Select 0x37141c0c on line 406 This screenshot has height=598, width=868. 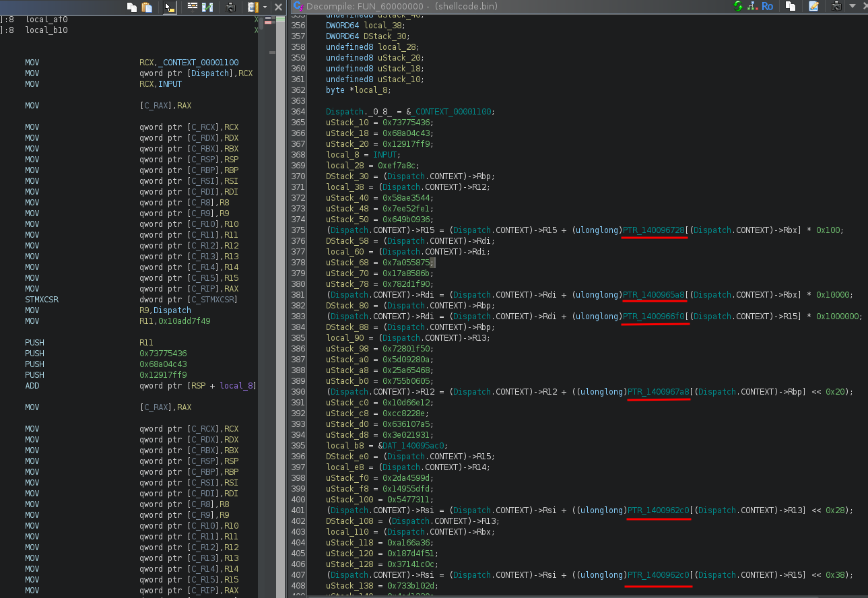[x=413, y=564]
